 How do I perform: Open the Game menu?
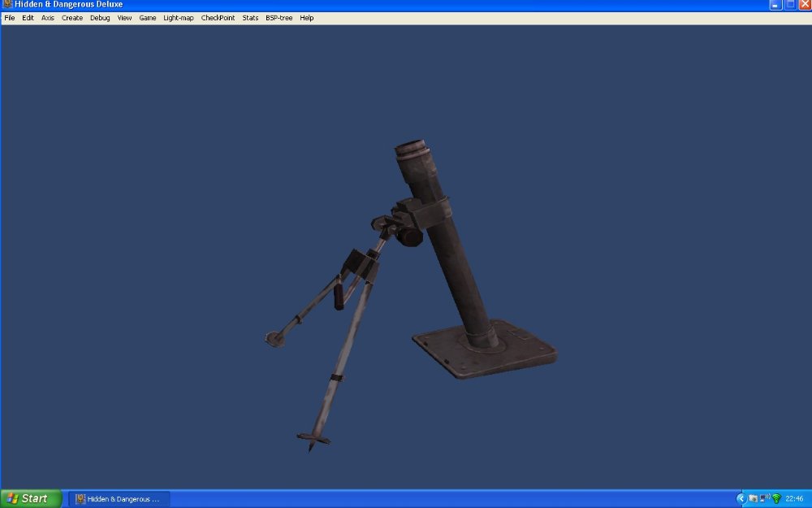pos(148,18)
